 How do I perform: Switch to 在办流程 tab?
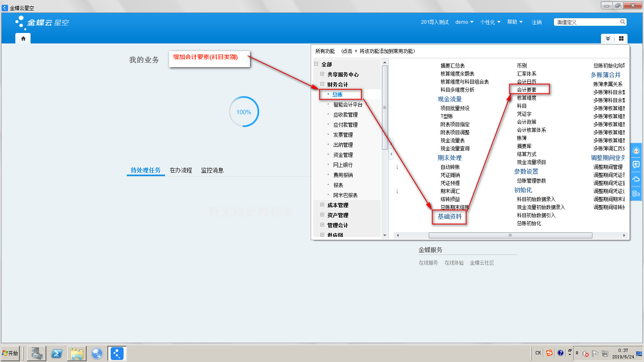pyautogui.click(x=181, y=170)
